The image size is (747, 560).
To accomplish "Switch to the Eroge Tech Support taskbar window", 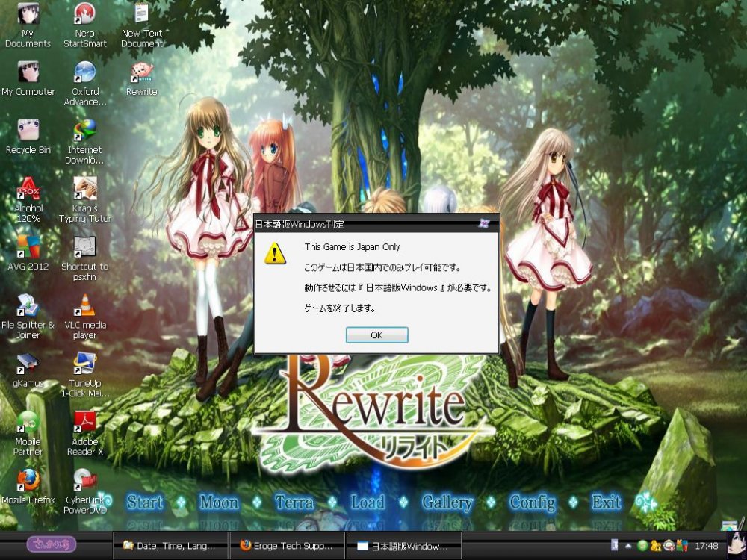I will [x=288, y=546].
